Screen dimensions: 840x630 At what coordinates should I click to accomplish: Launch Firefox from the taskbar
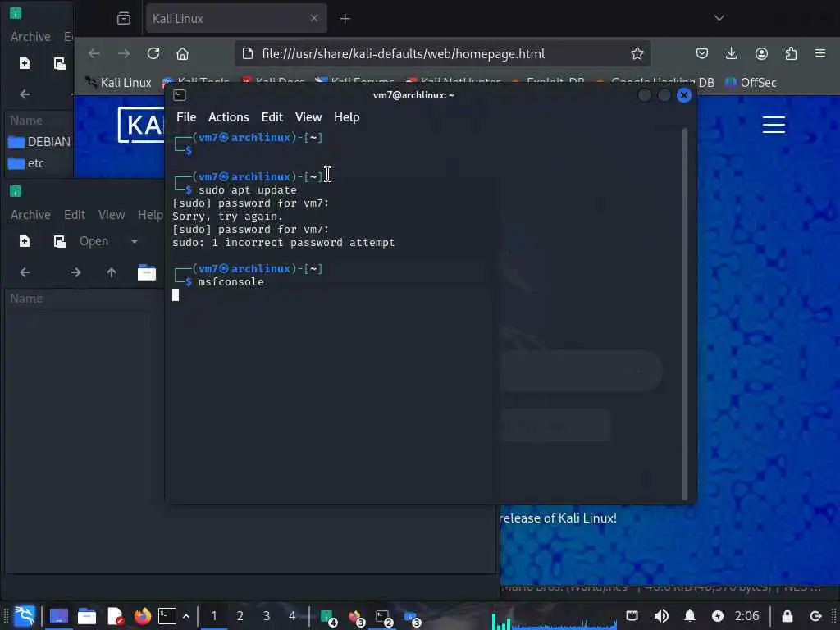[142, 616]
